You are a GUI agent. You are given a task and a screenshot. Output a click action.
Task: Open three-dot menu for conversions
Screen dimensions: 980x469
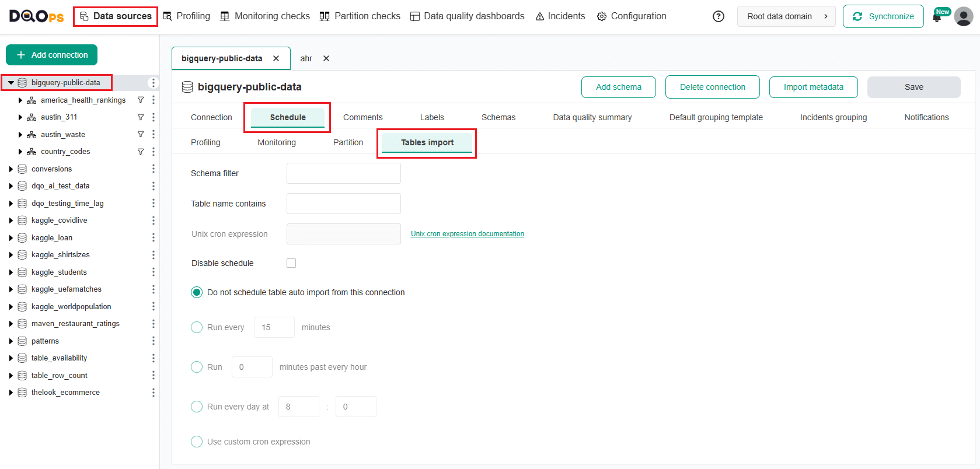[154, 169]
